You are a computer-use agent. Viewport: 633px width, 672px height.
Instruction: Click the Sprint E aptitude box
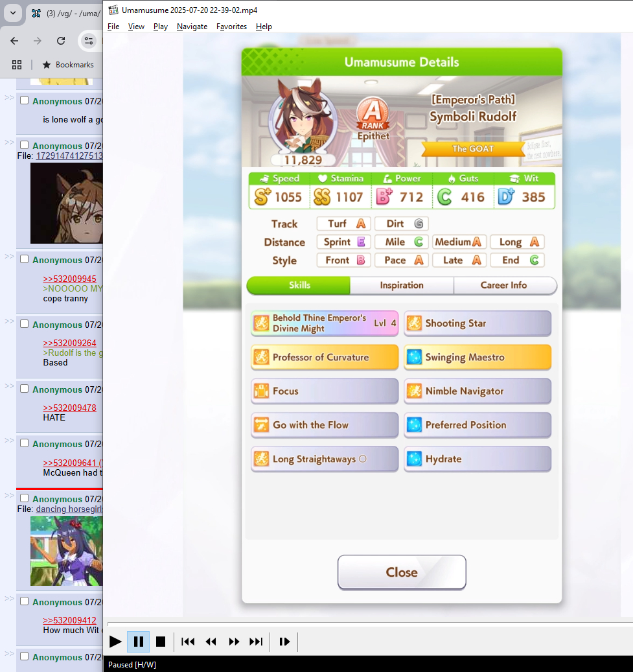344,242
